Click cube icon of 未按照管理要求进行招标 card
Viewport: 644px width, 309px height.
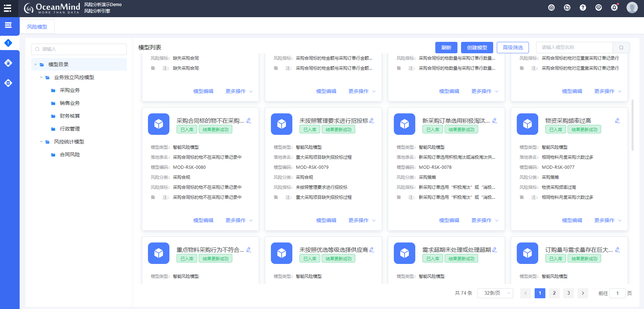pyautogui.click(x=282, y=124)
